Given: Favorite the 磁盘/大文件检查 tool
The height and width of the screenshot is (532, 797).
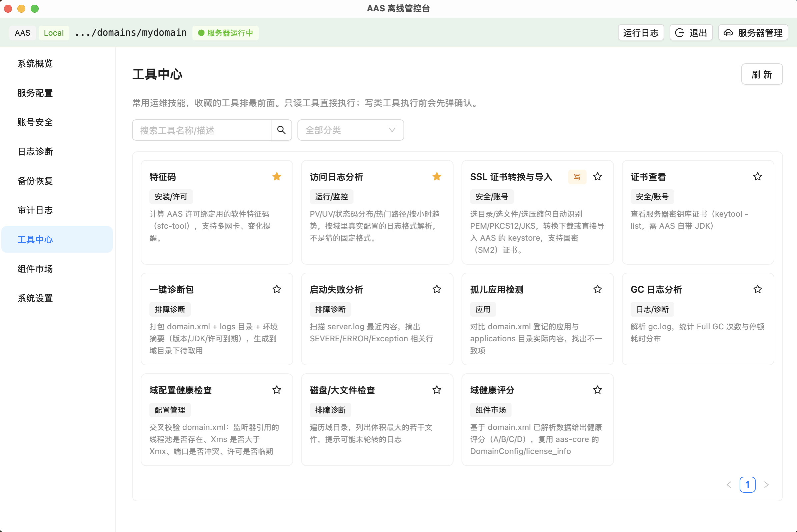Looking at the screenshot, I should pos(437,390).
